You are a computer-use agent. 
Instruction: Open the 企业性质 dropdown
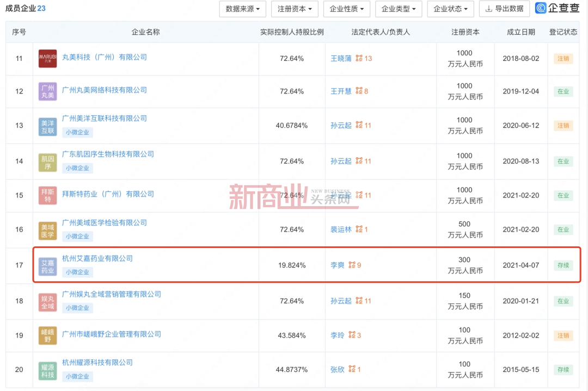coord(346,9)
